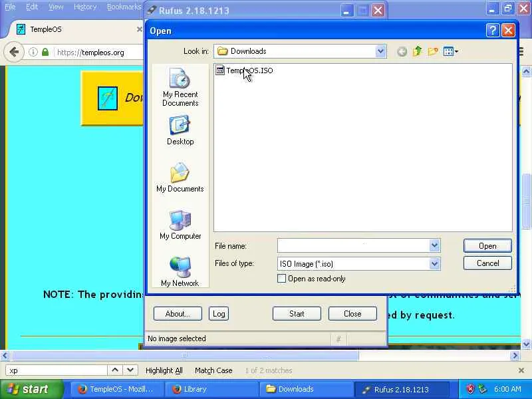Close the TempleOS tab
Screen dimensions: 532x399
pyautogui.click(x=139, y=29)
